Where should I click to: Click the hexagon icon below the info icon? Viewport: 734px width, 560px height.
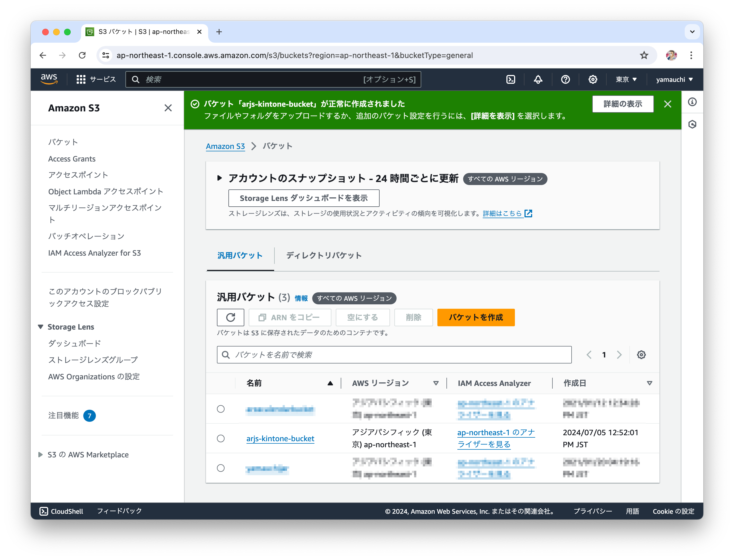coord(692,124)
